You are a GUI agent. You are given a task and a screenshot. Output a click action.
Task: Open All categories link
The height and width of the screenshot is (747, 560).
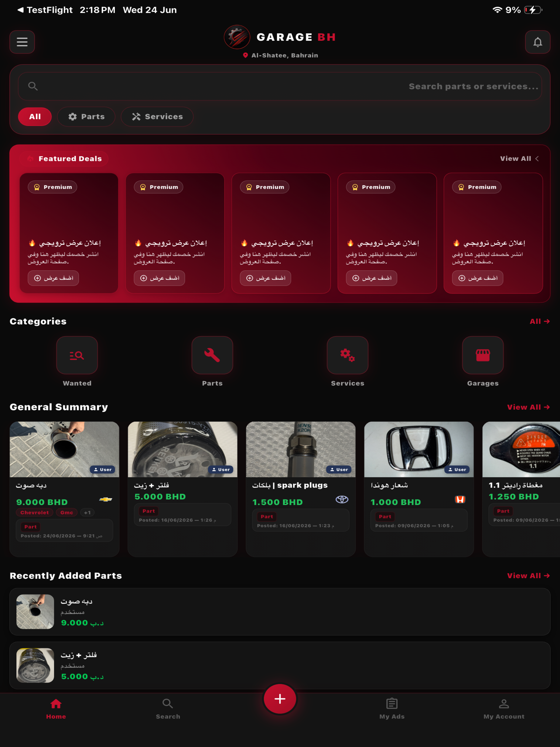click(x=539, y=321)
